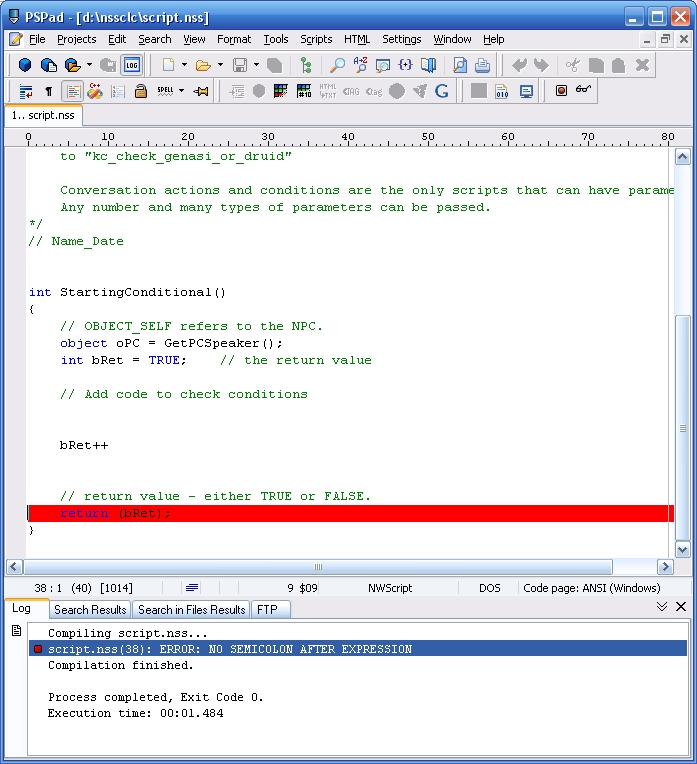The width and height of the screenshot is (697, 764).
Task: Switch to the Search in Files Results tab
Action: click(x=191, y=609)
